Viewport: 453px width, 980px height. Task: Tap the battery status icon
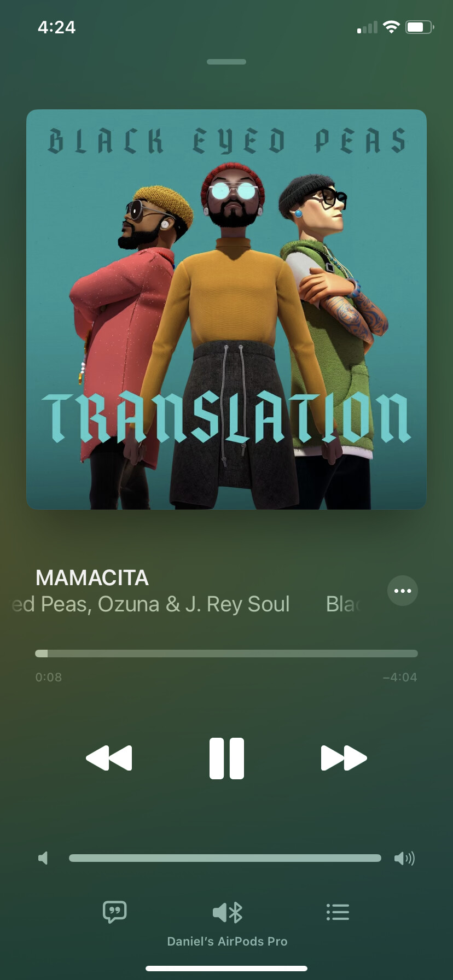420,27
